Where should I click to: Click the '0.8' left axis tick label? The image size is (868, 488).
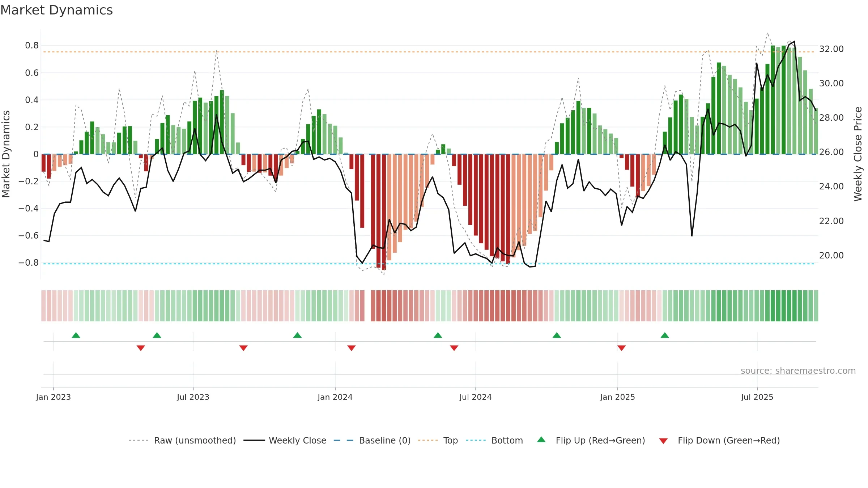click(x=32, y=46)
